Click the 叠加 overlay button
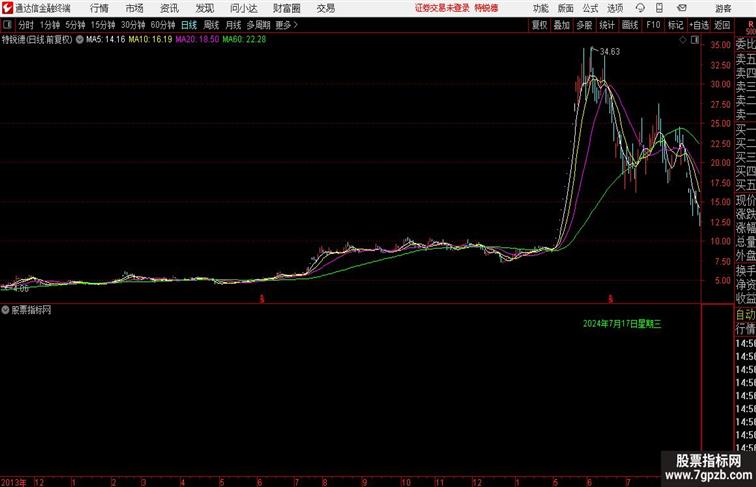Image resolution: width=756 pixels, height=487 pixels. pyautogui.click(x=561, y=25)
